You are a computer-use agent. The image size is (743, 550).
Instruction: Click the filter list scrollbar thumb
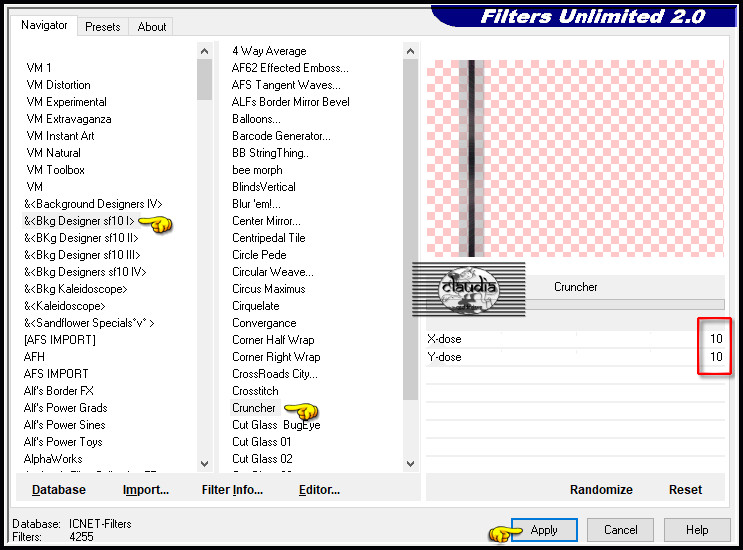(410, 230)
